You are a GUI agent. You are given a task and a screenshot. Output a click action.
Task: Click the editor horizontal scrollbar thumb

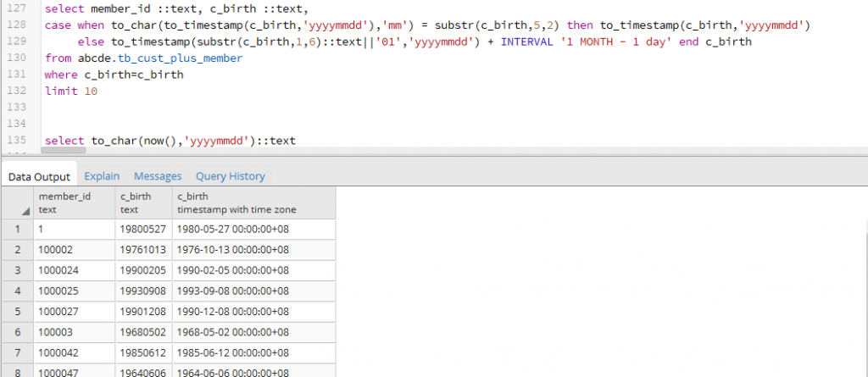[64, 150]
